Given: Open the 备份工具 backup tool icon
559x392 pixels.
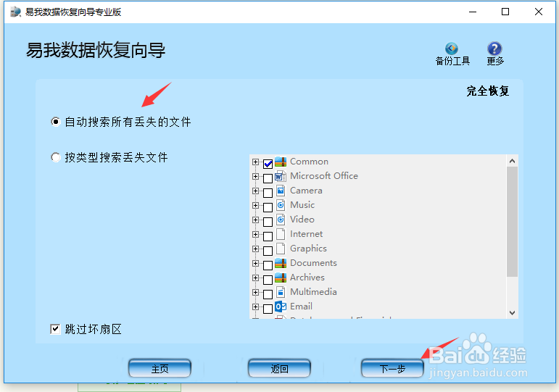Looking at the screenshot, I should point(452,48).
